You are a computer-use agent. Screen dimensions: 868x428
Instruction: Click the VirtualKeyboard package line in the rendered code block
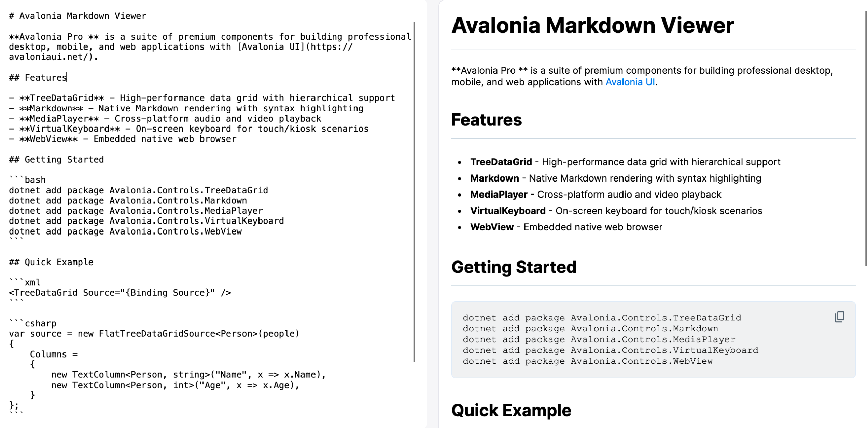pyautogui.click(x=610, y=350)
